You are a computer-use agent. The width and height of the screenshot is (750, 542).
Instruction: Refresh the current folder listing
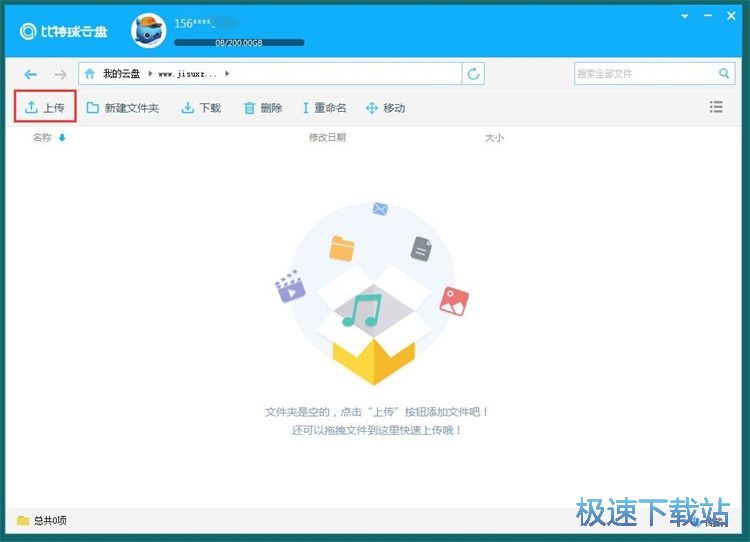(473, 74)
